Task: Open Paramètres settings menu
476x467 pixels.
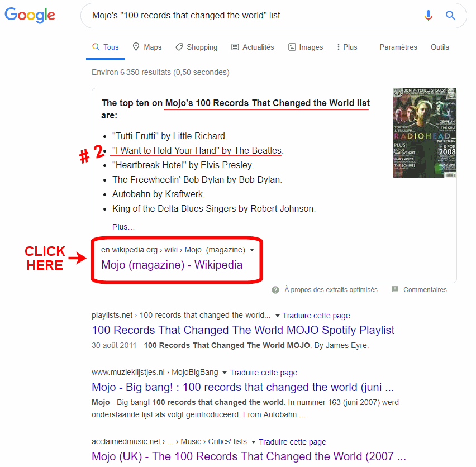Action: pyautogui.click(x=398, y=47)
